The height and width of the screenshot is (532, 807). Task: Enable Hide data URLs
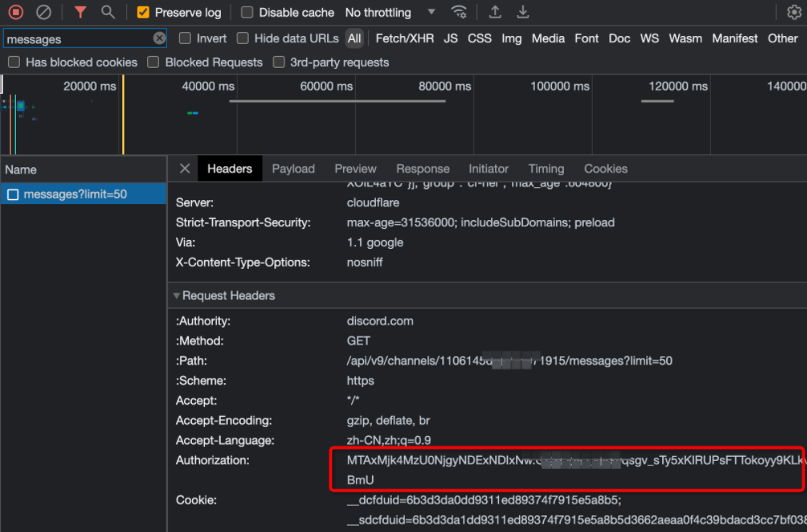click(x=242, y=38)
